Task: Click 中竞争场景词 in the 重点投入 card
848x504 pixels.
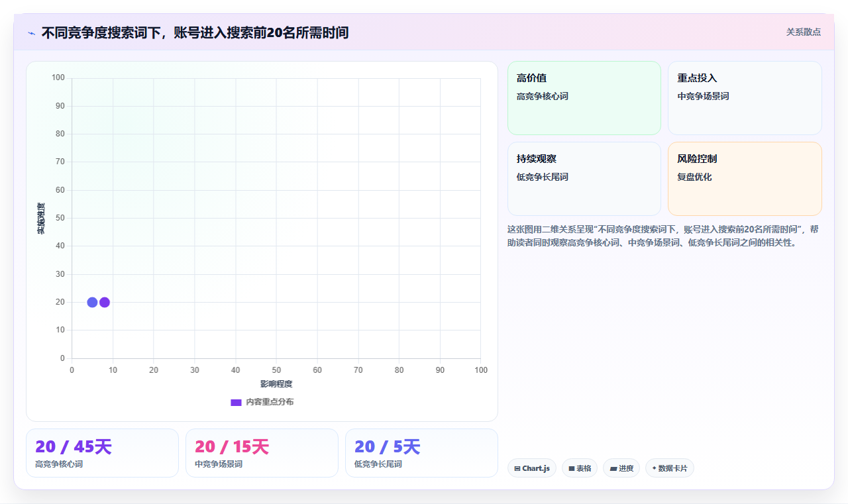Action: point(703,96)
